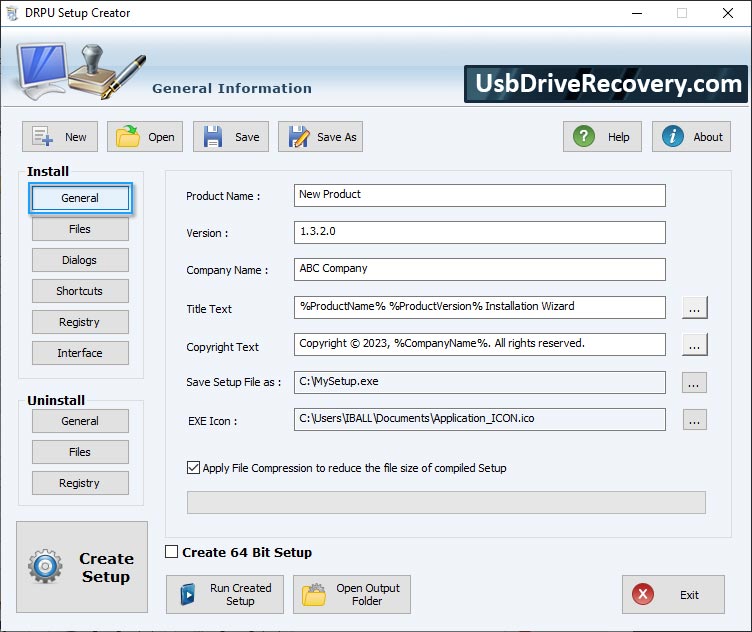Click the Exit button label
This screenshot has width=752, height=632.
coord(689,595)
